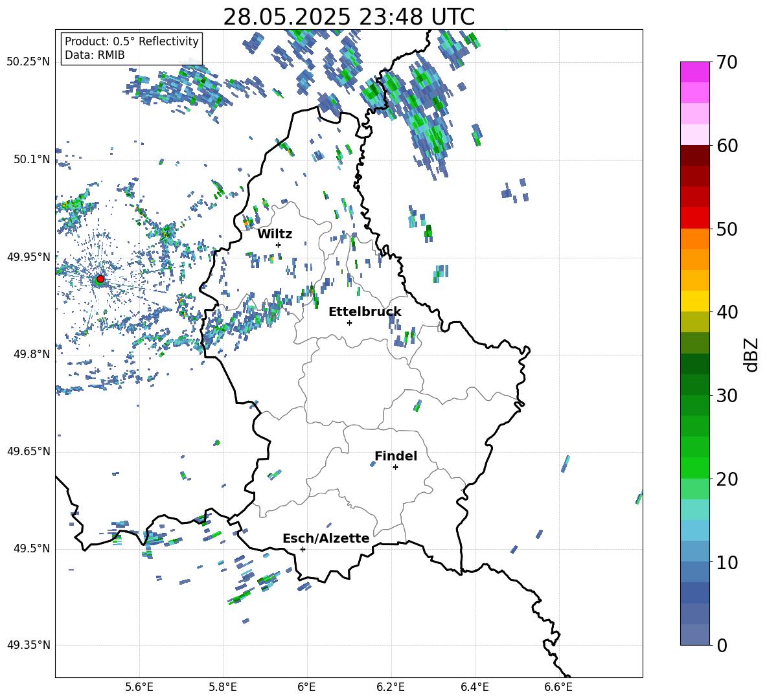767x700 pixels.
Task: Click the Data: RMIB text
Action: 95,55
